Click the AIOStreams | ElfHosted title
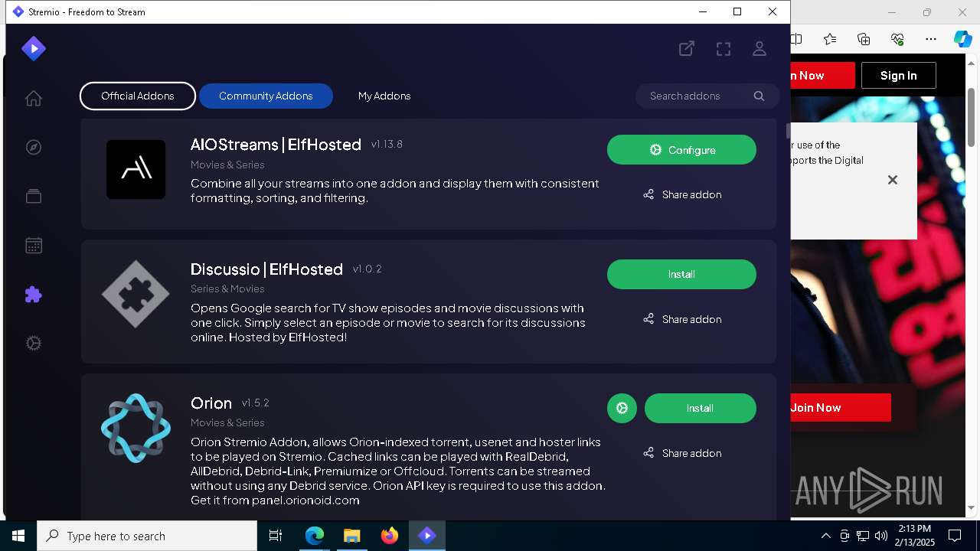Viewport: 980px width, 551px height. tap(276, 145)
